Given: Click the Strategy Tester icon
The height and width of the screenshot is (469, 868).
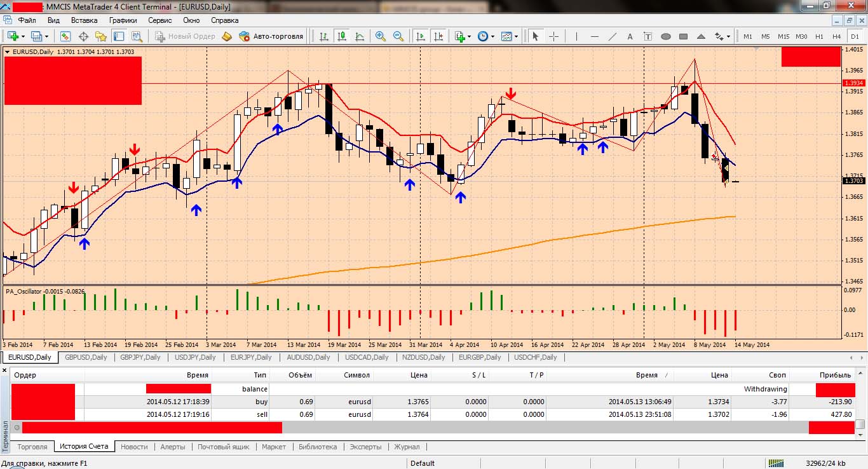Looking at the screenshot, I should tap(137, 36).
